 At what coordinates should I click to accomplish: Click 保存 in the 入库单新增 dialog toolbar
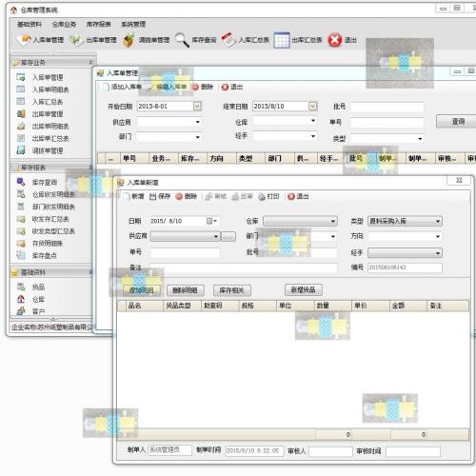[x=160, y=196]
